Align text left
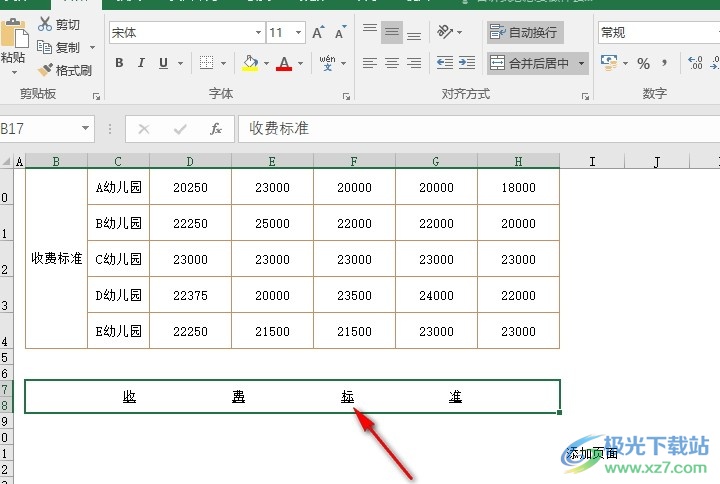Viewport: 720px width, 484px height. pyautogui.click(x=370, y=63)
